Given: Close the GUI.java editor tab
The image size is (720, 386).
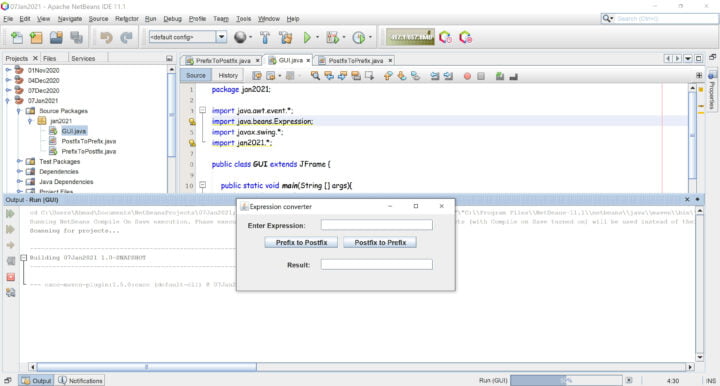Looking at the screenshot, I should [308, 61].
